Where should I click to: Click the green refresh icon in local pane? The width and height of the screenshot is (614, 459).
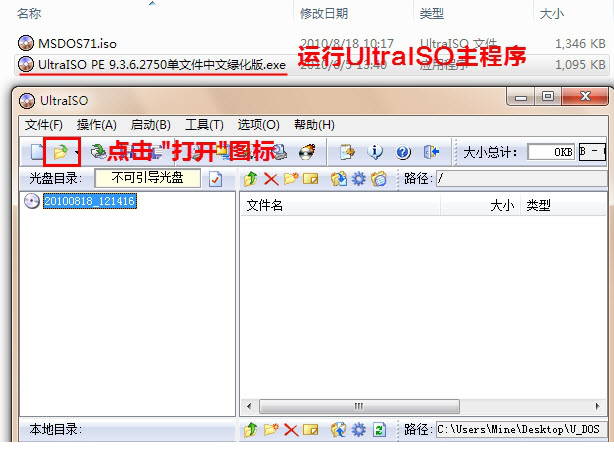379,430
